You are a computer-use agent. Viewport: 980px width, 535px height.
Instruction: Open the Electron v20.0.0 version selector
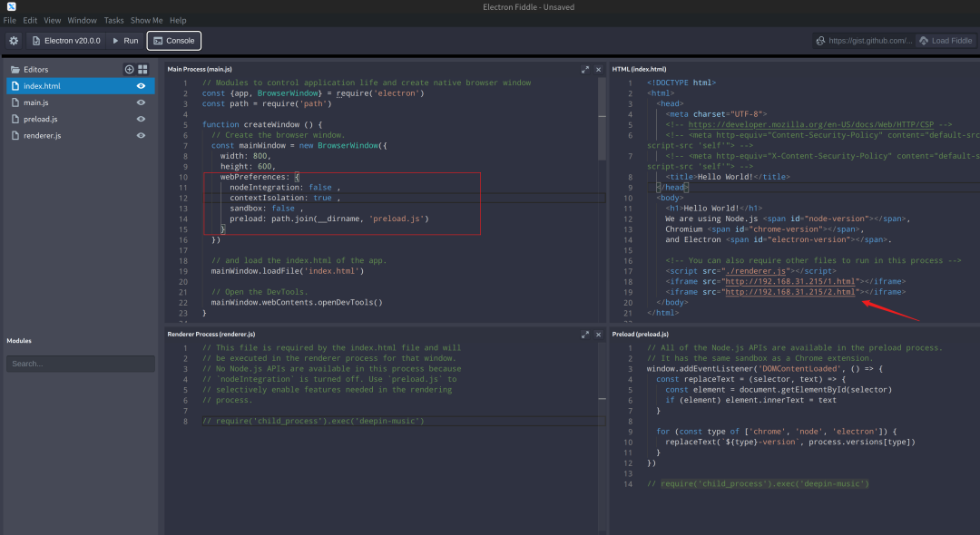65,41
